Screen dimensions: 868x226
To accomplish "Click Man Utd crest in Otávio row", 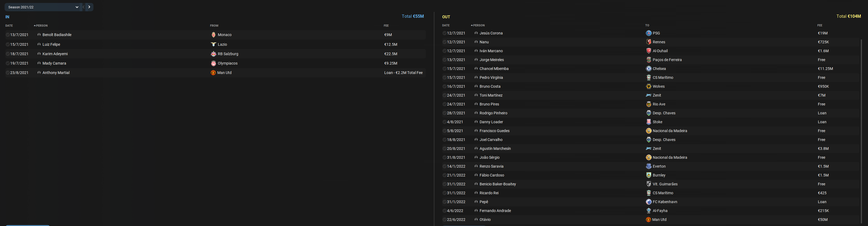I will coord(648,220).
